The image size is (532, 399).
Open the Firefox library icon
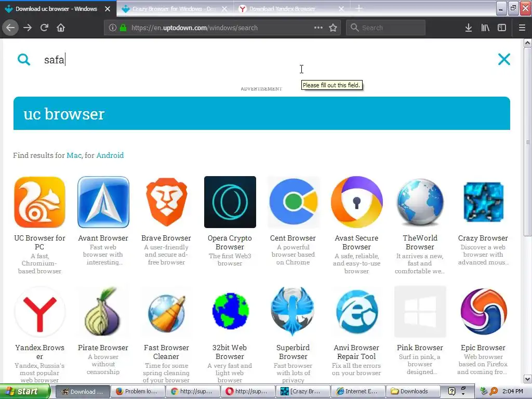(485, 28)
